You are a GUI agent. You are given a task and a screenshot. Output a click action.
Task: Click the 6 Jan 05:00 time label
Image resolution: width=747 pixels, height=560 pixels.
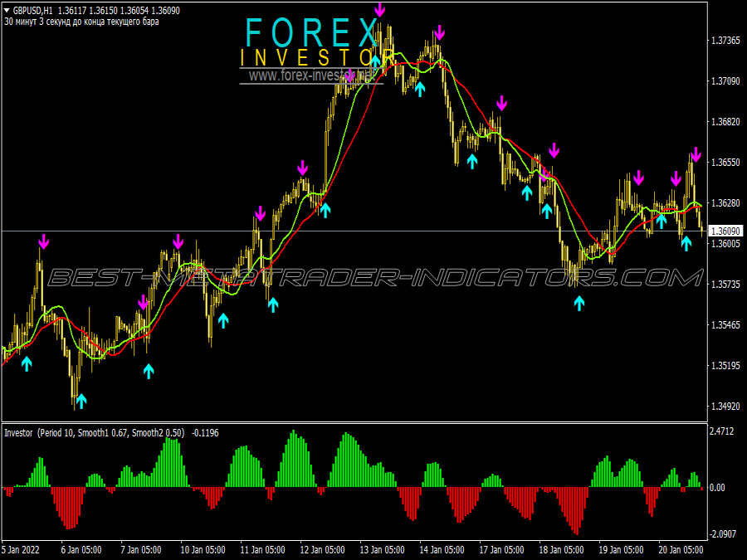(81, 549)
